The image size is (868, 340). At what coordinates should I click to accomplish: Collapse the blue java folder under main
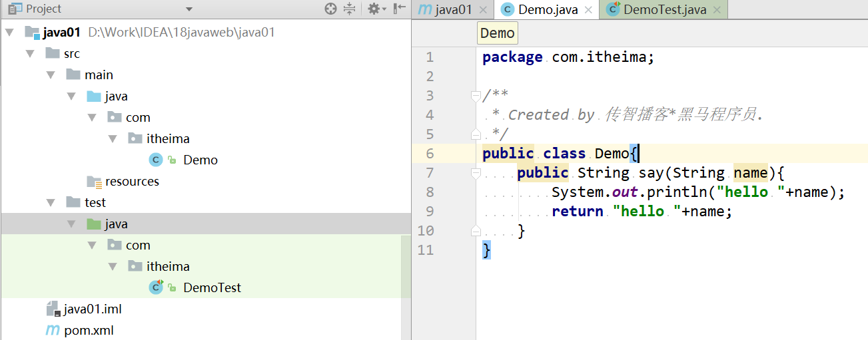click(x=71, y=96)
